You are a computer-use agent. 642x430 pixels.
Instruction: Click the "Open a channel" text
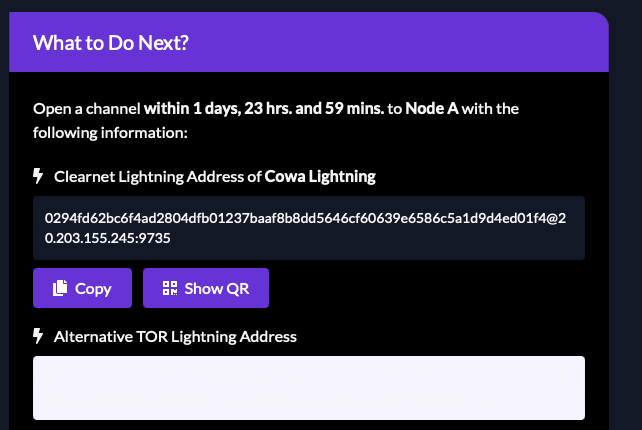(86, 108)
